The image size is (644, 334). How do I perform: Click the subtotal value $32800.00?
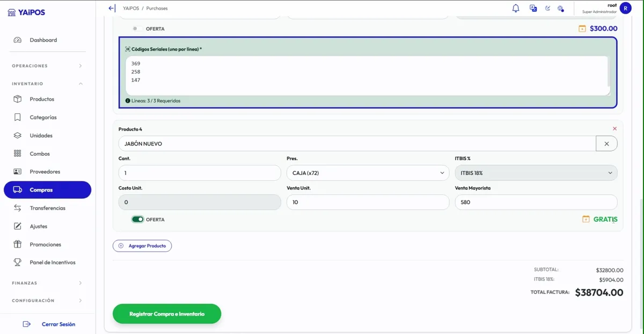pos(610,270)
